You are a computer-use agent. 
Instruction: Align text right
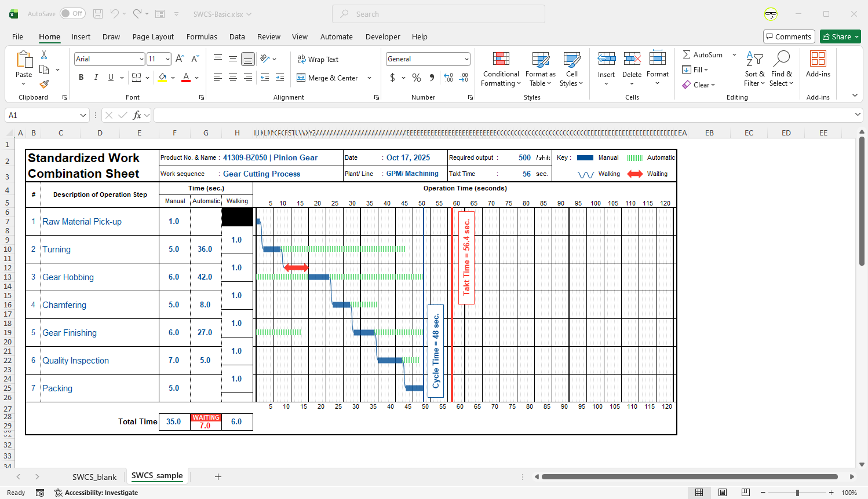pos(248,78)
